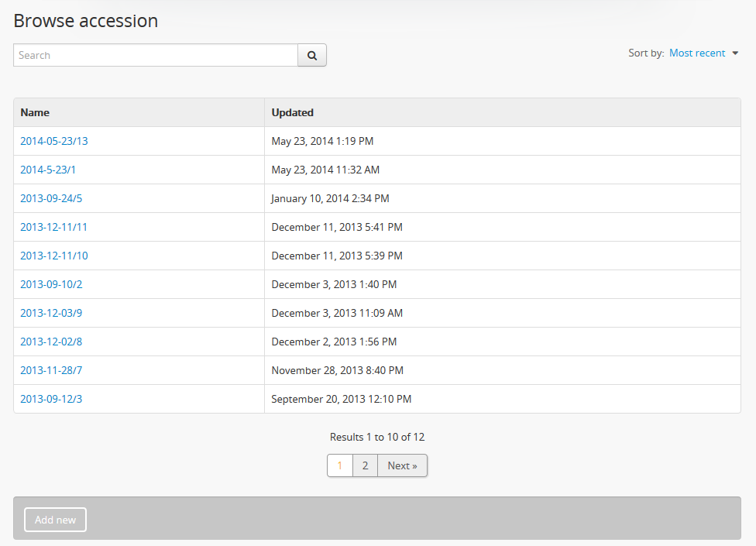Open accession 2013-09-12/3
The width and height of the screenshot is (756, 546).
click(x=51, y=399)
